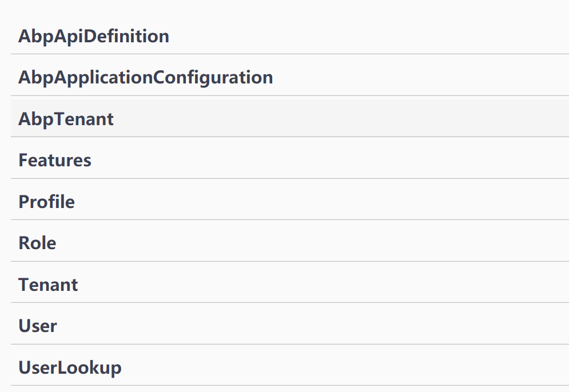Expand the AbpApiDefinition section
This screenshot has height=392, width=569.
coord(290,36)
